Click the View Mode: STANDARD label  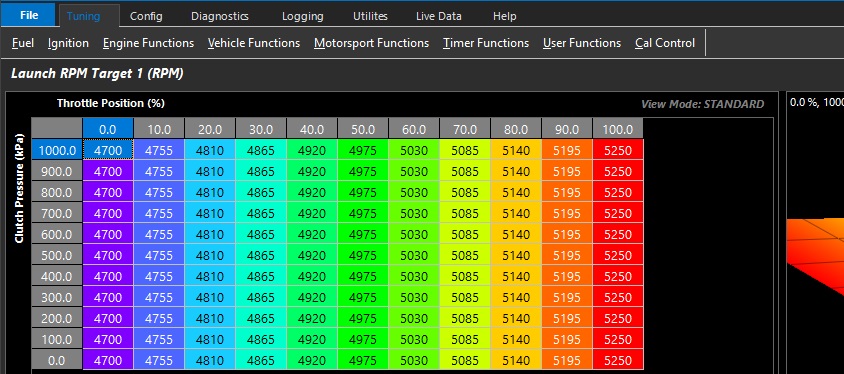pos(702,104)
